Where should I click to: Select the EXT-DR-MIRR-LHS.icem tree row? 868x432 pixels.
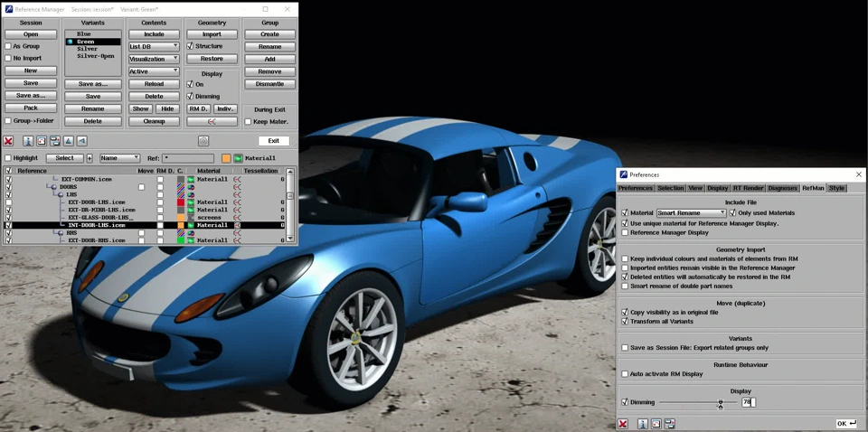(x=100, y=211)
